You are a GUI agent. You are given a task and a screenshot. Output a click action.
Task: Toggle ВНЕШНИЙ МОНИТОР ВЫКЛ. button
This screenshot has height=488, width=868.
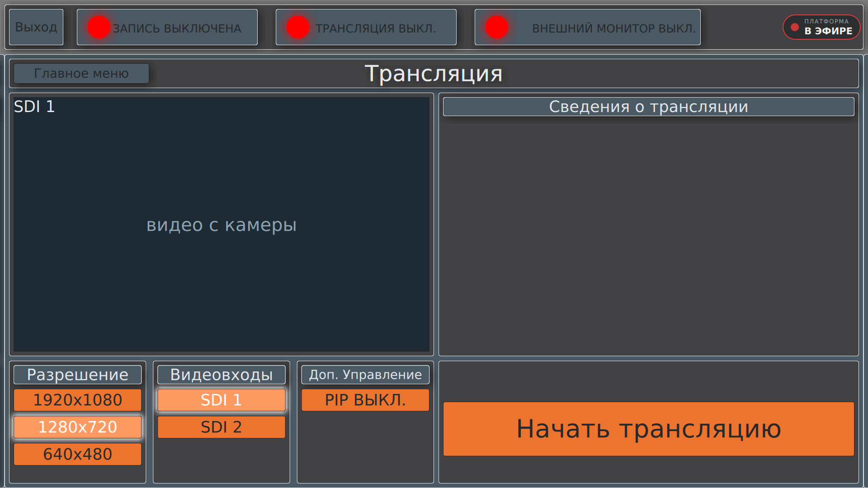click(588, 27)
